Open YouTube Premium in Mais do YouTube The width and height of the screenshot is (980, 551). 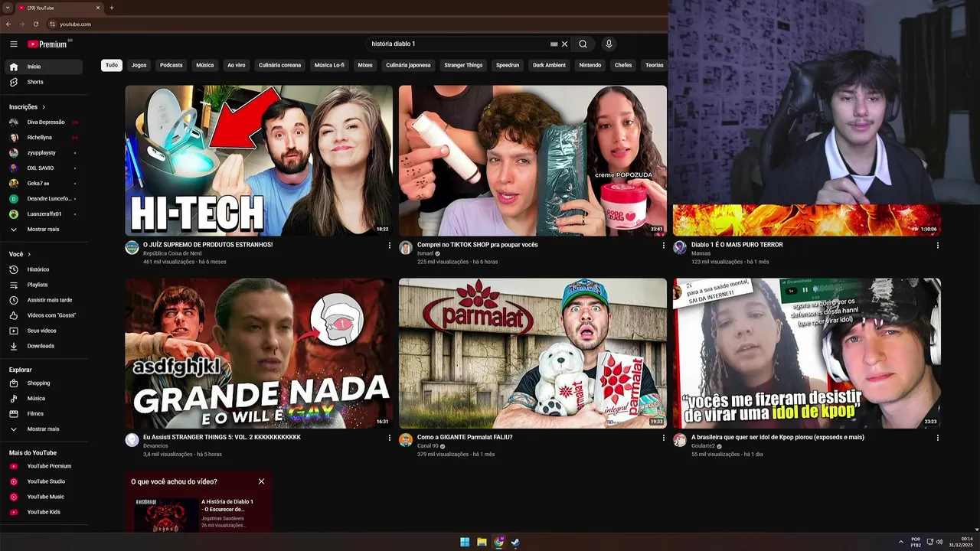(x=43, y=466)
